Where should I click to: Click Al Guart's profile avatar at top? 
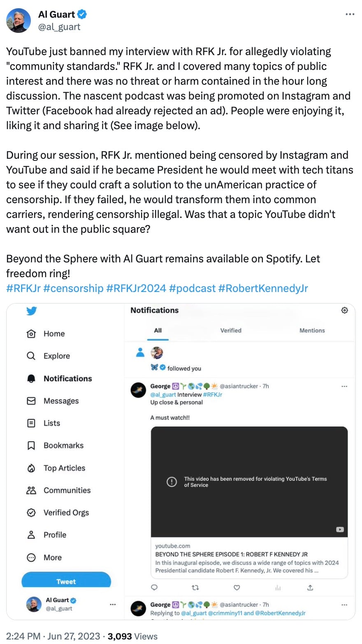click(19, 20)
